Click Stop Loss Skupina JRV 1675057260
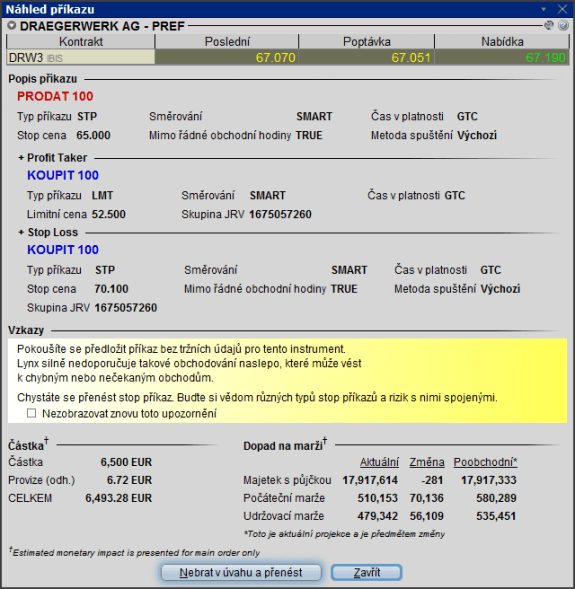 125,308
